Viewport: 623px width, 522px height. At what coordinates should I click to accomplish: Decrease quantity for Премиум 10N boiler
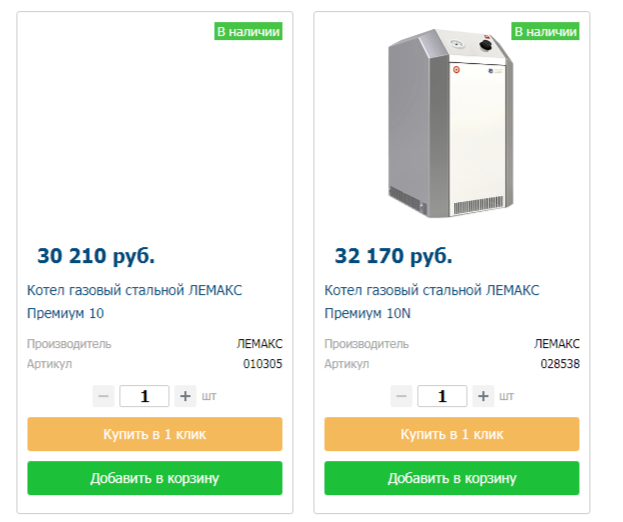pos(401,396)
